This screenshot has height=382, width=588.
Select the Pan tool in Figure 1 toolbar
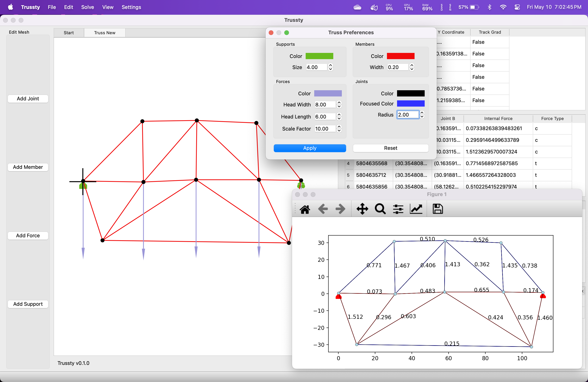click(362, 209)
